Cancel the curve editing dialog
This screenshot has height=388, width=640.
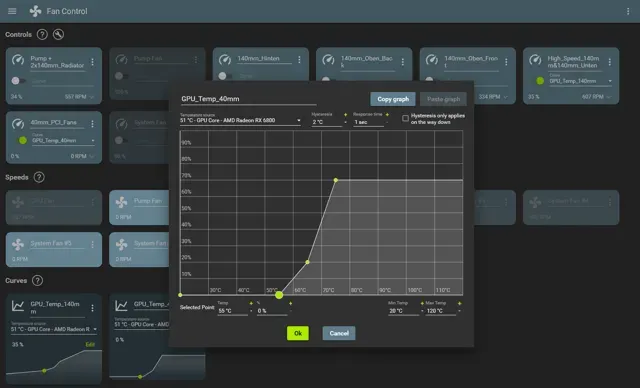point(339,333)
